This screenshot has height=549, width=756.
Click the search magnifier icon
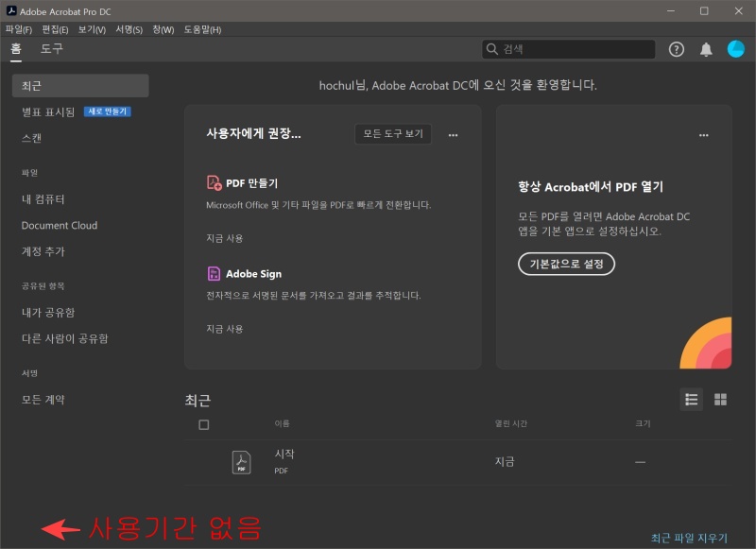click(x=491, y=48)
